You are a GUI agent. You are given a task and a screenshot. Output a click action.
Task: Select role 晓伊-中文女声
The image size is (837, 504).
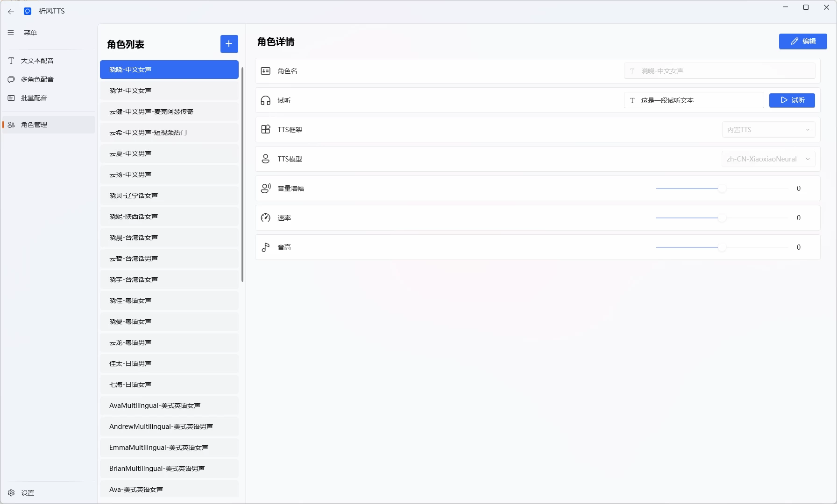(x=169, y=91)
